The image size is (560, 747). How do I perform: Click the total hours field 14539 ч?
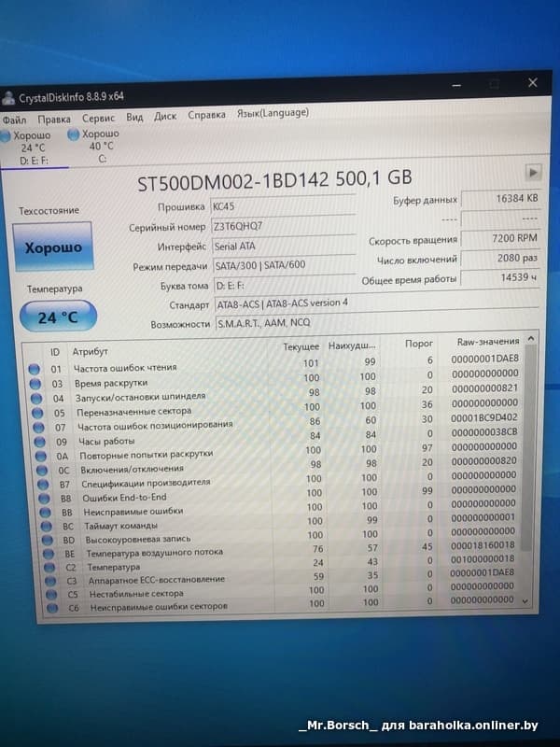click(500, 277)
